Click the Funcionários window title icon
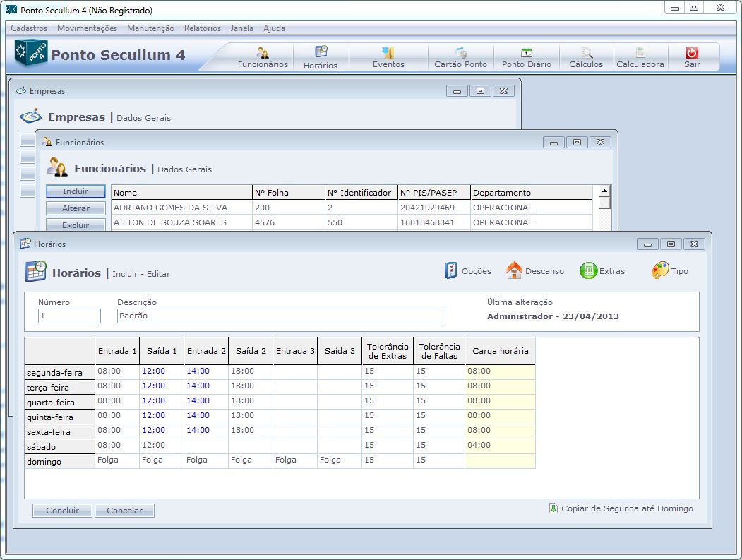742x560 pixels. [47, 142]
